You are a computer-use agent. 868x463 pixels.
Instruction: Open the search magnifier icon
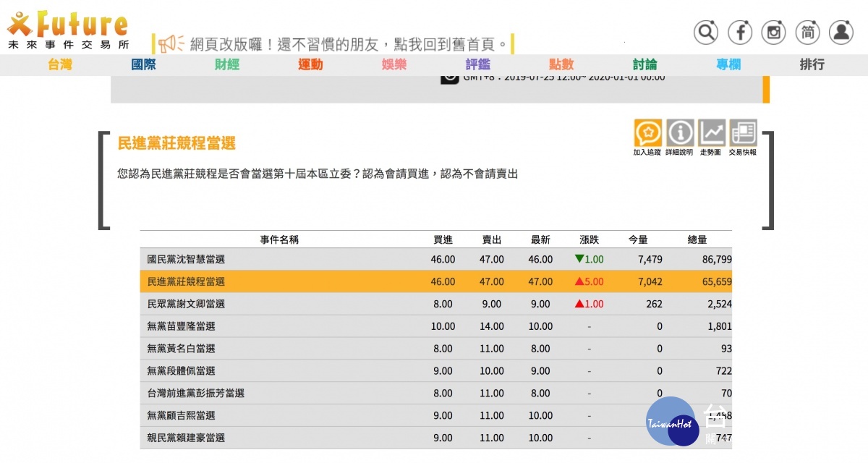point(706,32)
